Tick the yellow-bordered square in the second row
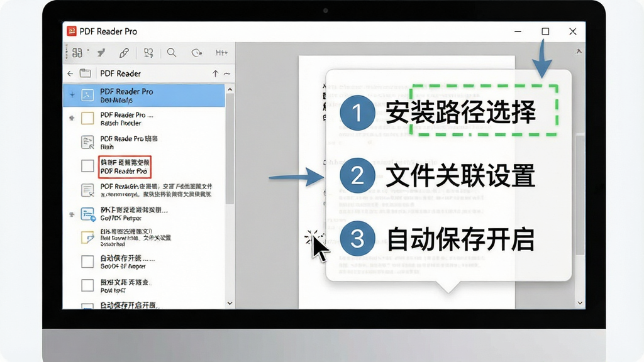 coord(87,118)
